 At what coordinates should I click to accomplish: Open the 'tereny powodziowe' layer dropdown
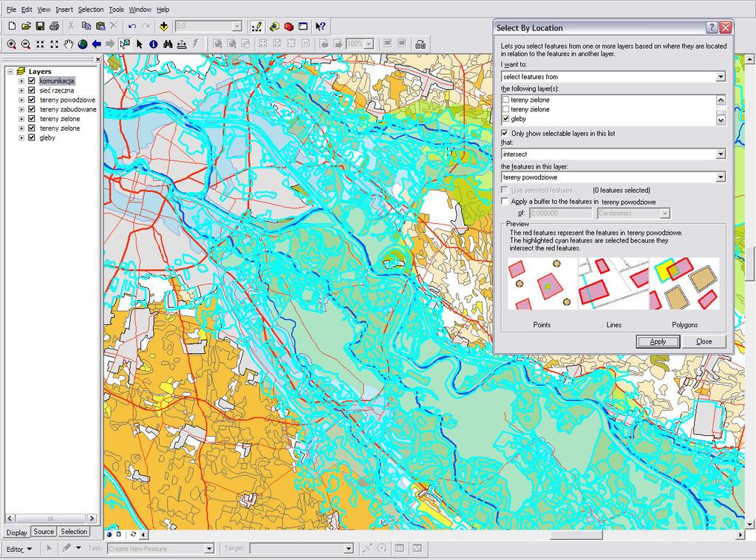[x=721, y=177]
